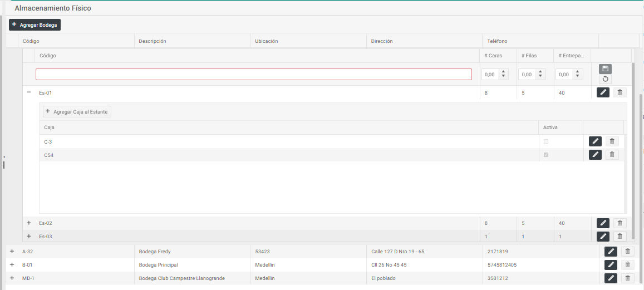Click the reset icon under save button
The width and height of the screenshot is (644, 290).
coord(605,79)
